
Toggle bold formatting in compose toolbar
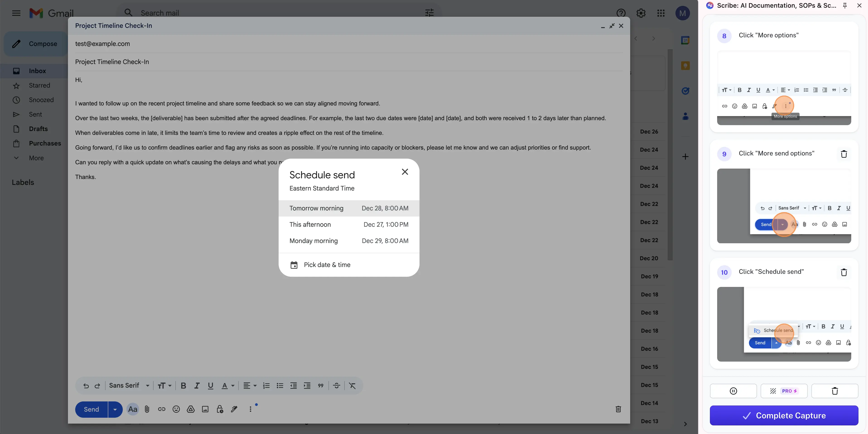183,386
